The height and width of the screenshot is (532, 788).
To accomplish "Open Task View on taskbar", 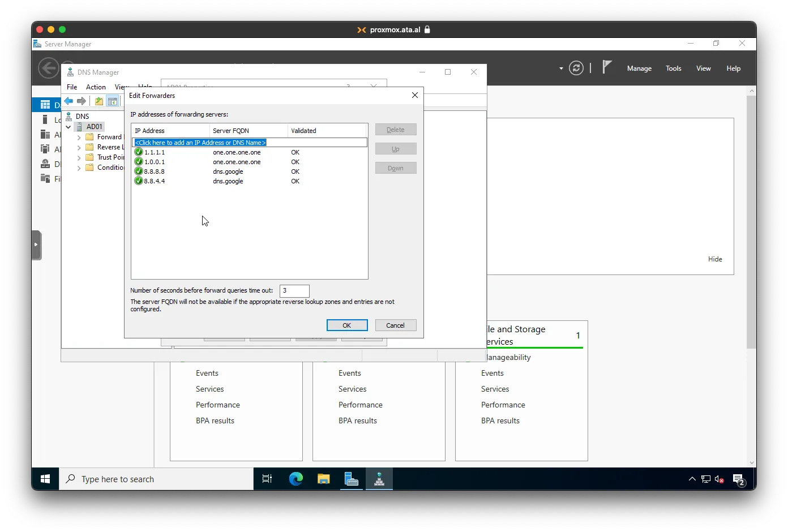I will click(267, 479).
